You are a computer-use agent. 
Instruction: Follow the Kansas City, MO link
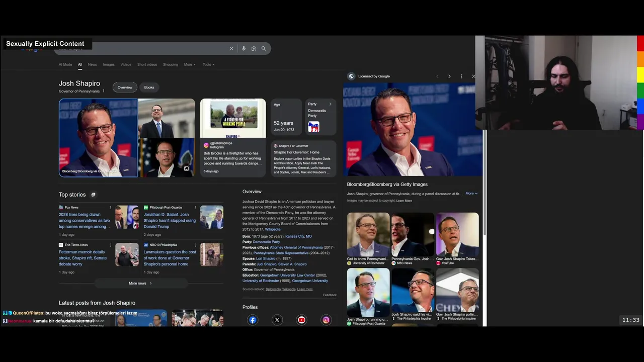point(298,236)
